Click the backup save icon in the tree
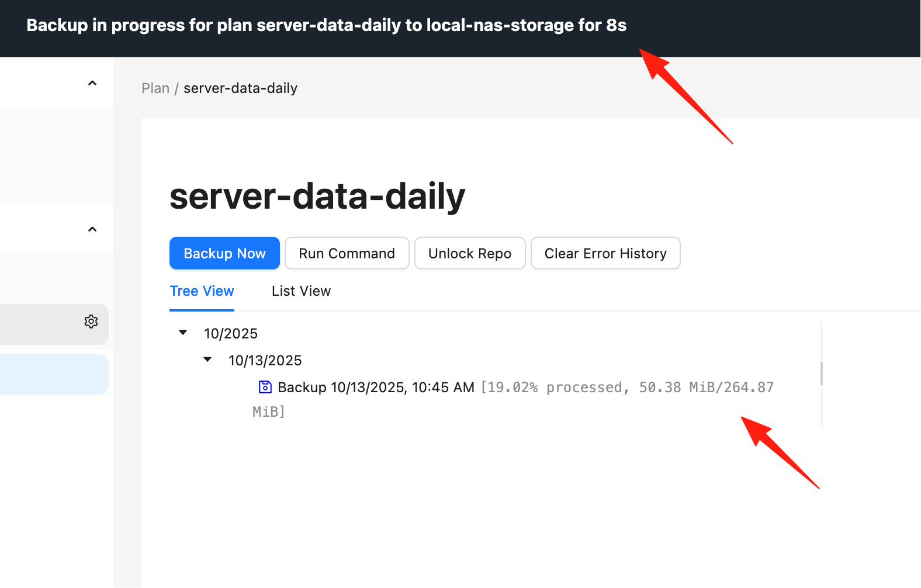Screen dimensions: 921x588 (x=265, y=387)
